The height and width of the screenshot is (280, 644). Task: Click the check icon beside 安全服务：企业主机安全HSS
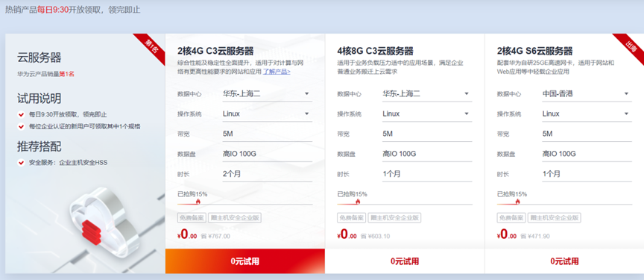pos(22,163)
